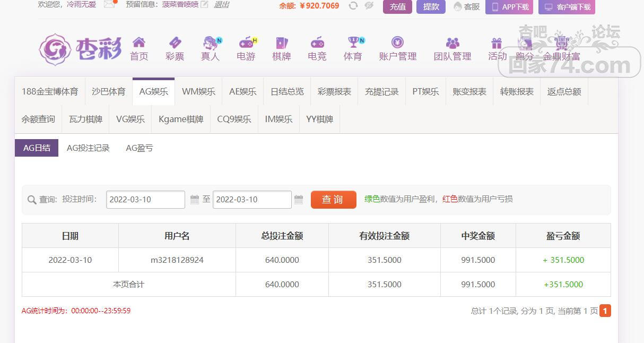Click the orange 查询 search button
Image resolution: width=644 pixels, height=343 pixels.
(333, 200)
